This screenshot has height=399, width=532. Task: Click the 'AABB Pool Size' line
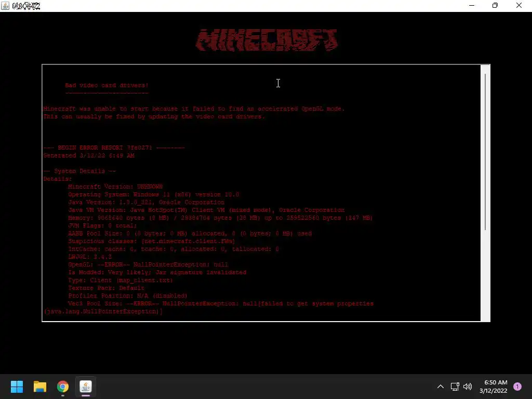click(x=190, y=233)
